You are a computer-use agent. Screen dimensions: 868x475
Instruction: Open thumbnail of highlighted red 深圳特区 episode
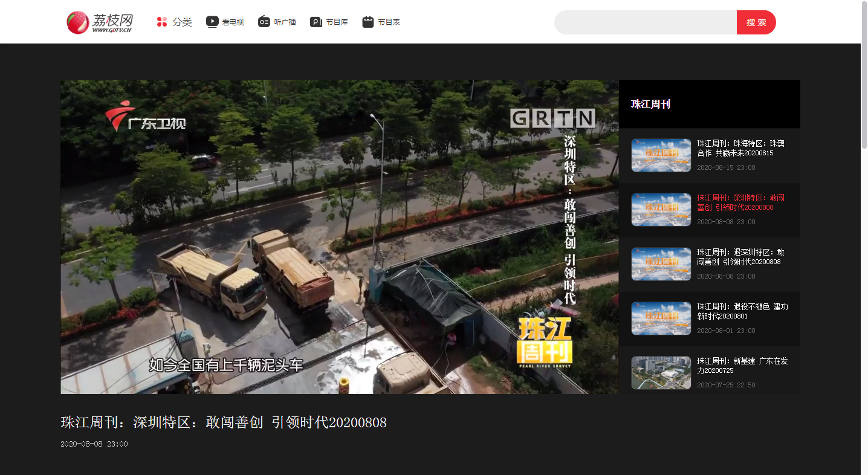pos(661,210)
